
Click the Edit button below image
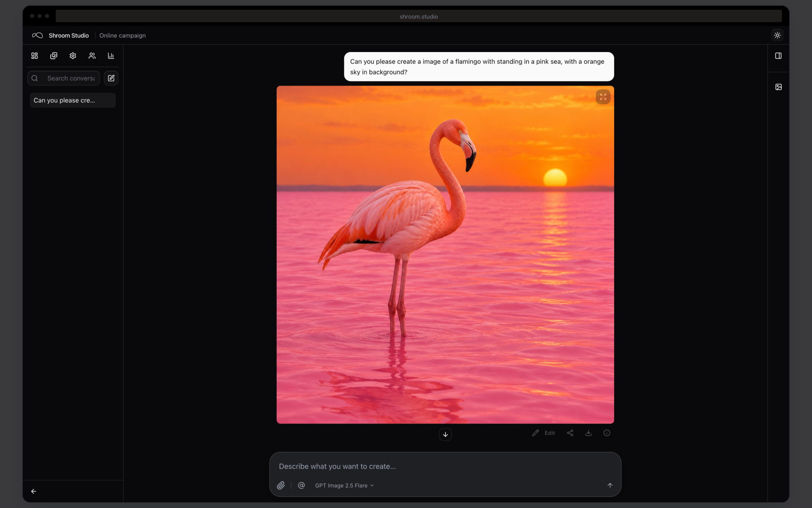tap(543, 433)
